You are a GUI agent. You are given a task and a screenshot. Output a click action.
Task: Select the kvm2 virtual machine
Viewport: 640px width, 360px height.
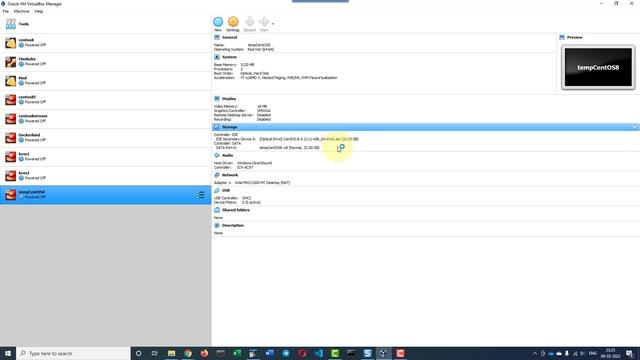105,176
